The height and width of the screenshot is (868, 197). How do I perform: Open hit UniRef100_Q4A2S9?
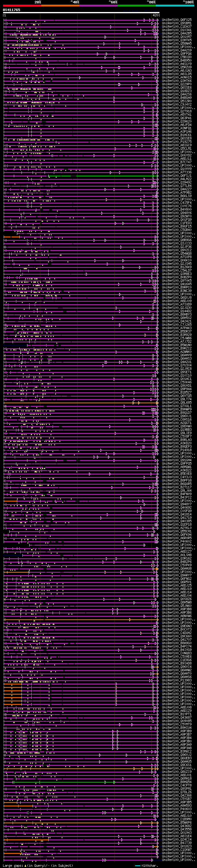point(177,50)
